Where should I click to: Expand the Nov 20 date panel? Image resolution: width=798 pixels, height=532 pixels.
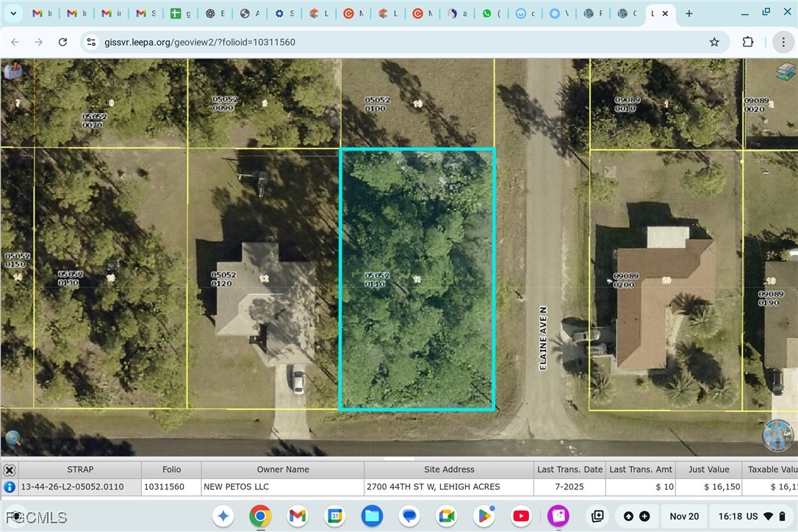[683, 516]
